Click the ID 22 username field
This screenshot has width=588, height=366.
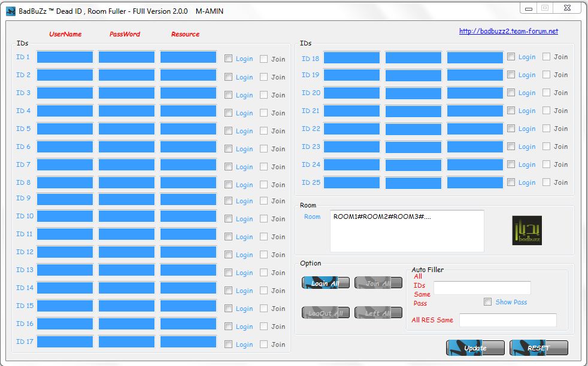click(351, 129)
